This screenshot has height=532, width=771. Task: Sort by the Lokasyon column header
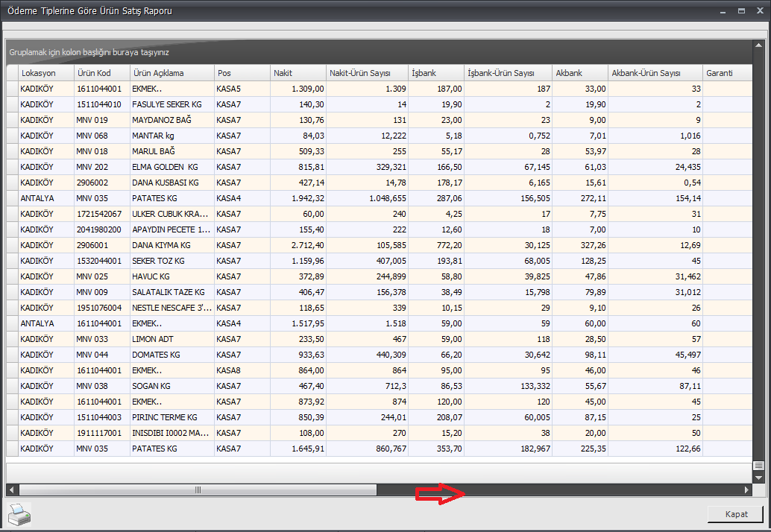[45, 73]
